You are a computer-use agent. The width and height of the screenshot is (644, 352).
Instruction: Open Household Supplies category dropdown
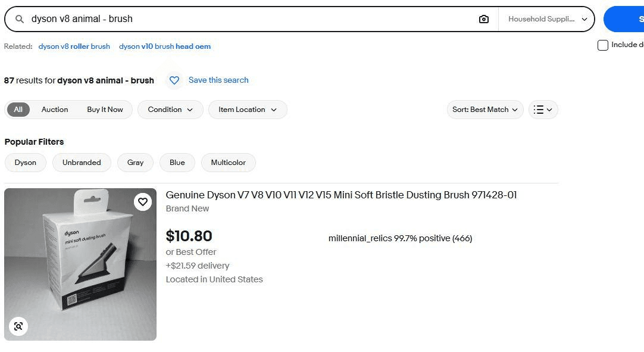click(x=547, y=19)
